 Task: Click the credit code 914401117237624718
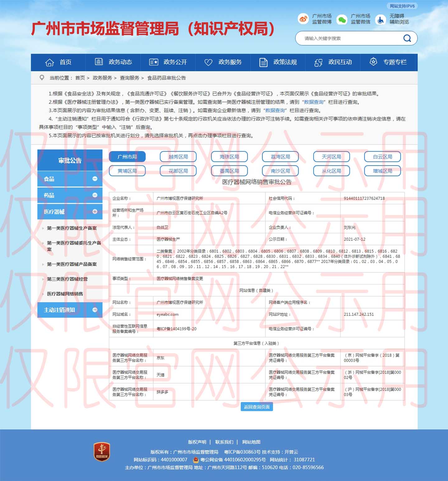pyautogui.click(x=364, y=198)
